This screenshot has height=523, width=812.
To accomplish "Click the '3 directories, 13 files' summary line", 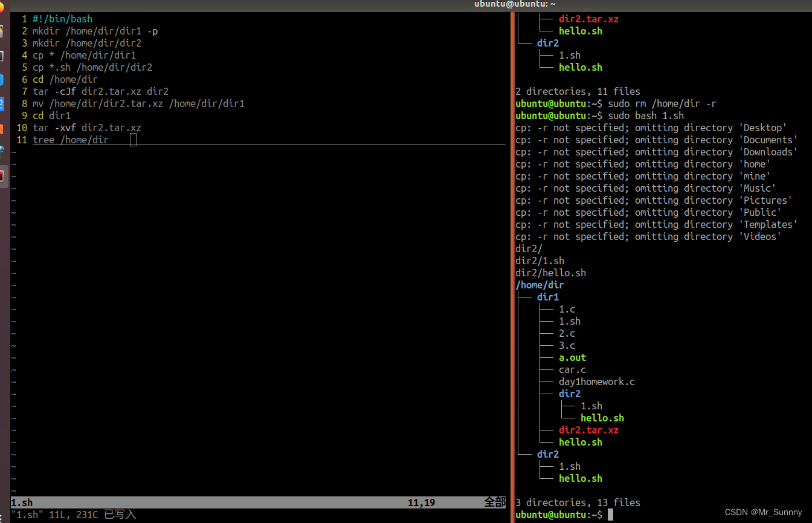I will pyautogui.click(x=578, y=502).
